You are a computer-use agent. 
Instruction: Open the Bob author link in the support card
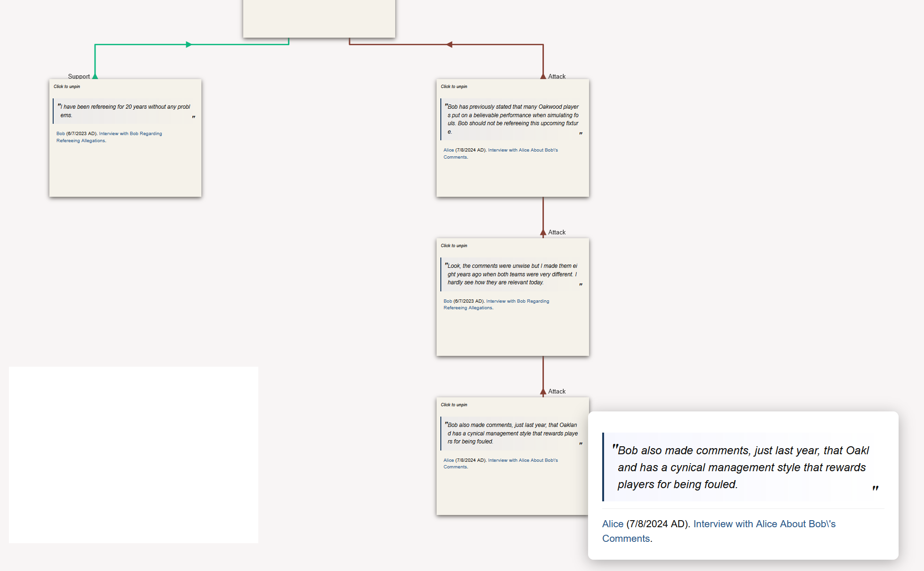tap(61, 134)
